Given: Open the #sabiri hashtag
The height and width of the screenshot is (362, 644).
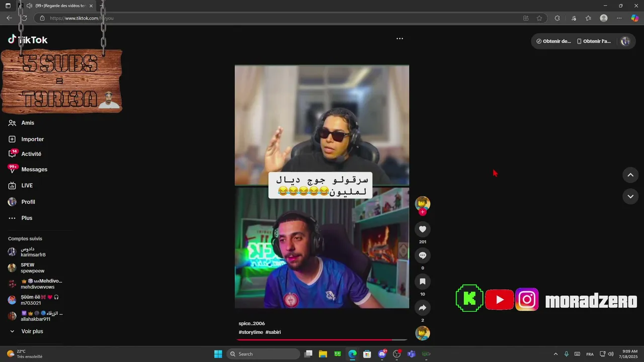Looking at the screenshot, I should coord(273,332).
